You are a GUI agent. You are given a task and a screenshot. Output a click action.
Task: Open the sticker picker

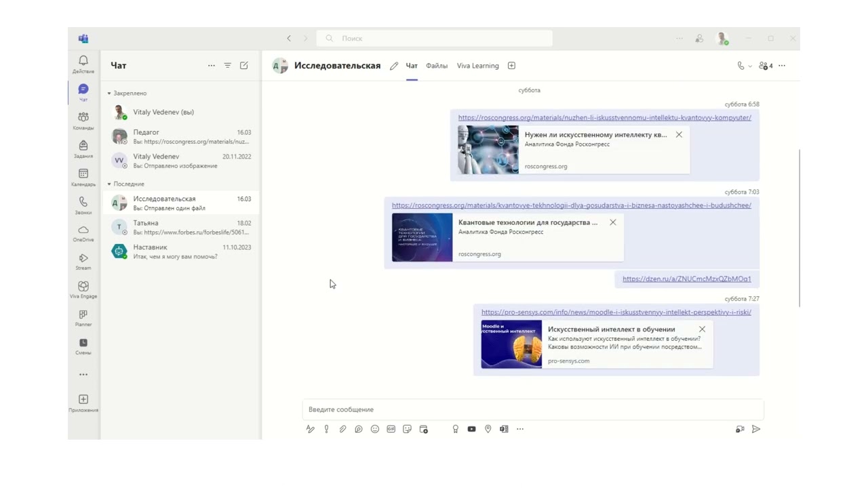coord(408,429)
